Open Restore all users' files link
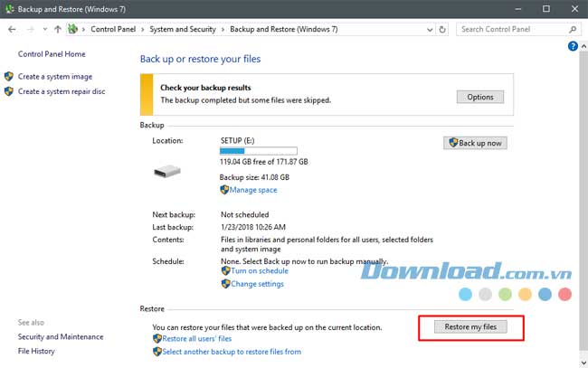The width and height of the screenshot is (588, 368). click(197, 339)
